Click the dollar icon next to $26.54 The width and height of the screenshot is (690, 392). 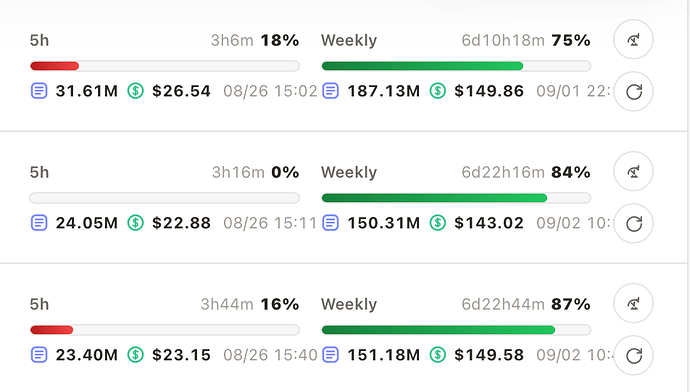click(x=136, y=91)
